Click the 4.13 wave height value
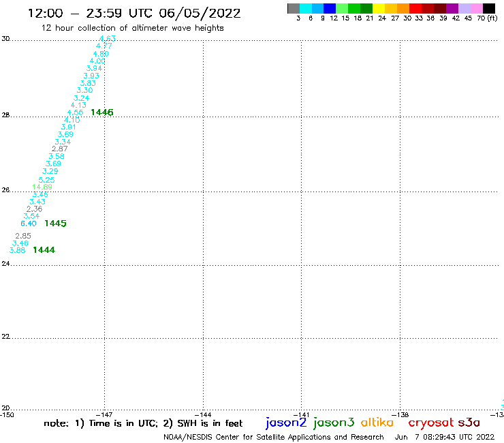 78,105
